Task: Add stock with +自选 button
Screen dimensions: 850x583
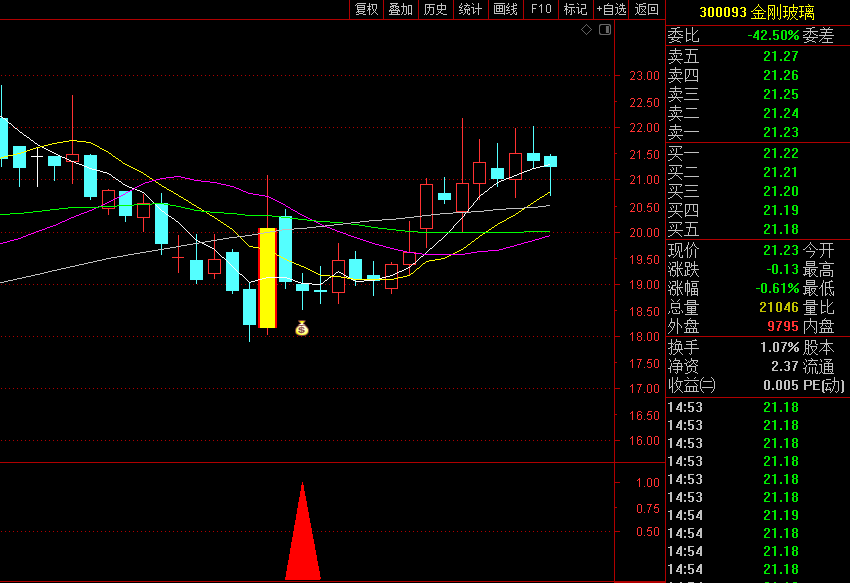Action: (x=611, y=9)
